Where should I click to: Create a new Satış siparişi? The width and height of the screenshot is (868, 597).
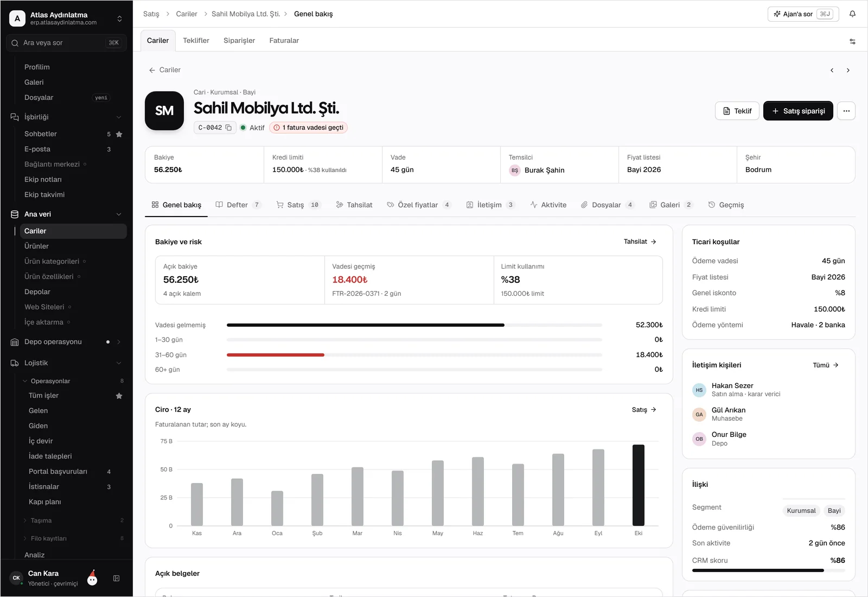(x=798, y=111)
